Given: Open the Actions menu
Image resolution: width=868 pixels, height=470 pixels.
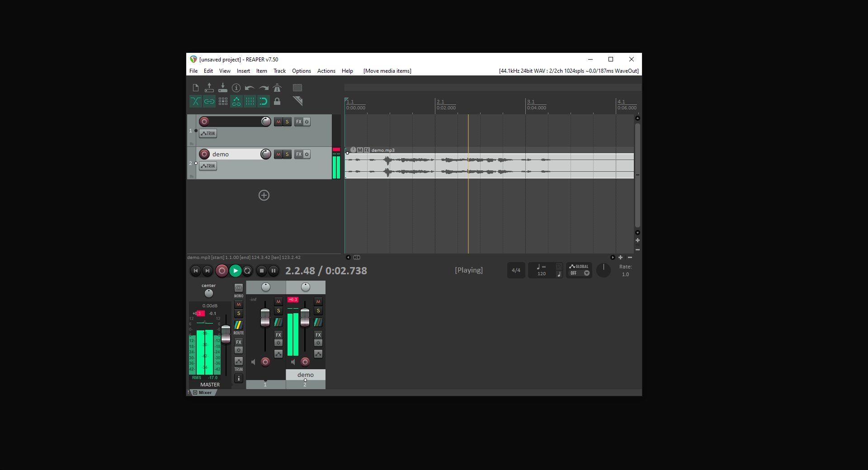Looking at the screenshot, I should [326, 71].
